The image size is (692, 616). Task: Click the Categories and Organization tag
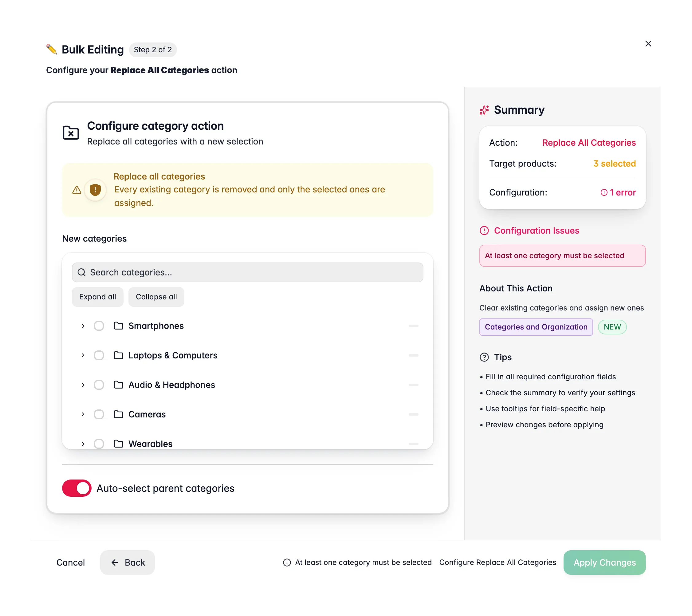(536, 327)
